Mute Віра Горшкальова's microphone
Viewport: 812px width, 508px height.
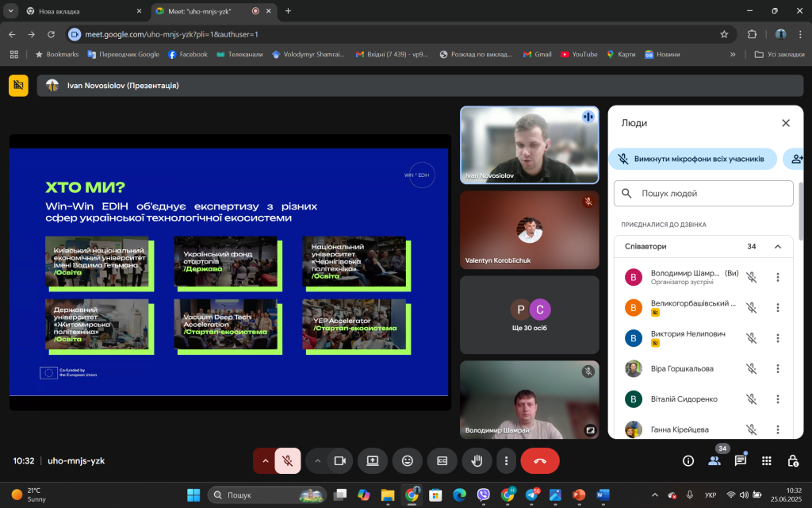[752, 368]
